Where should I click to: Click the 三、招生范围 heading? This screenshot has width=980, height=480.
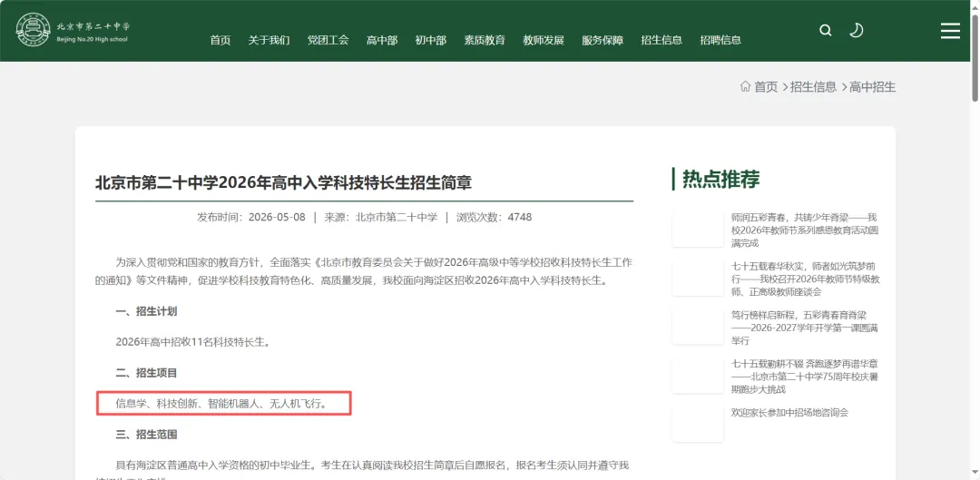146,435
